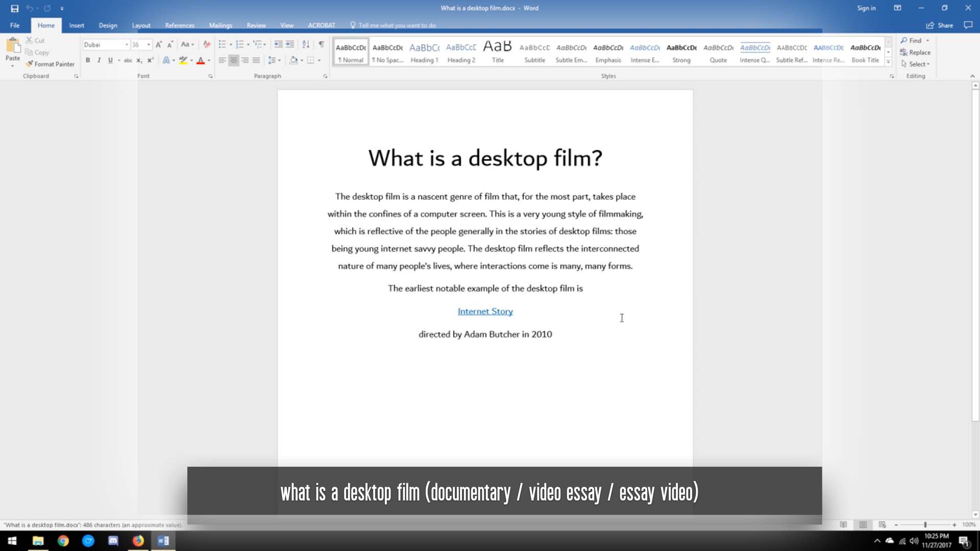Click the Increase Indent icon
Viewport: 980px width, 551px height.
(x=290, y=44)
